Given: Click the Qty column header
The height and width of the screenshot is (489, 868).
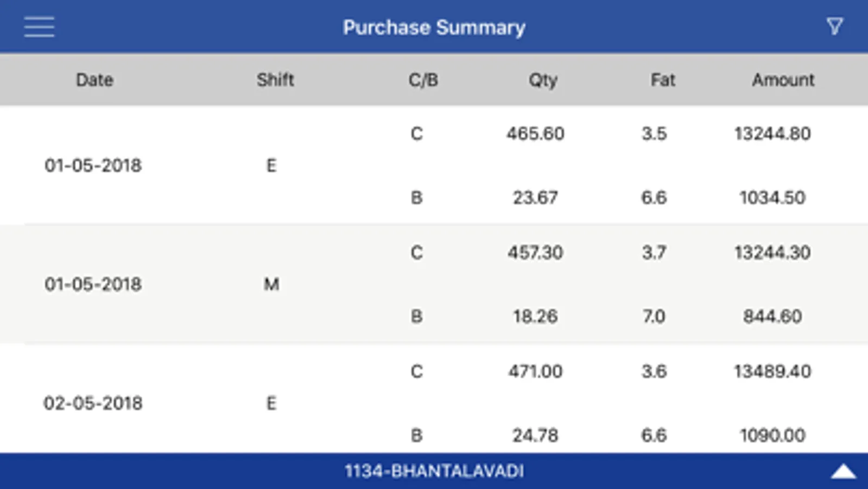Looking at the screenshot, I should (x=542, y=80).
